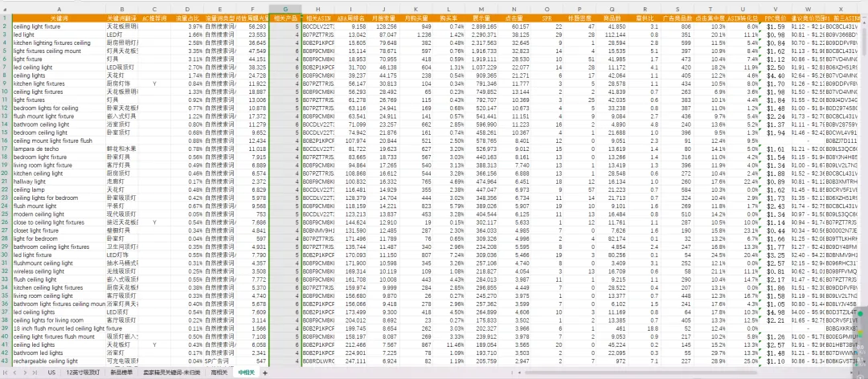Open the 卖家精灵关键词-未归类 sheet tab

tap(172, 373)
